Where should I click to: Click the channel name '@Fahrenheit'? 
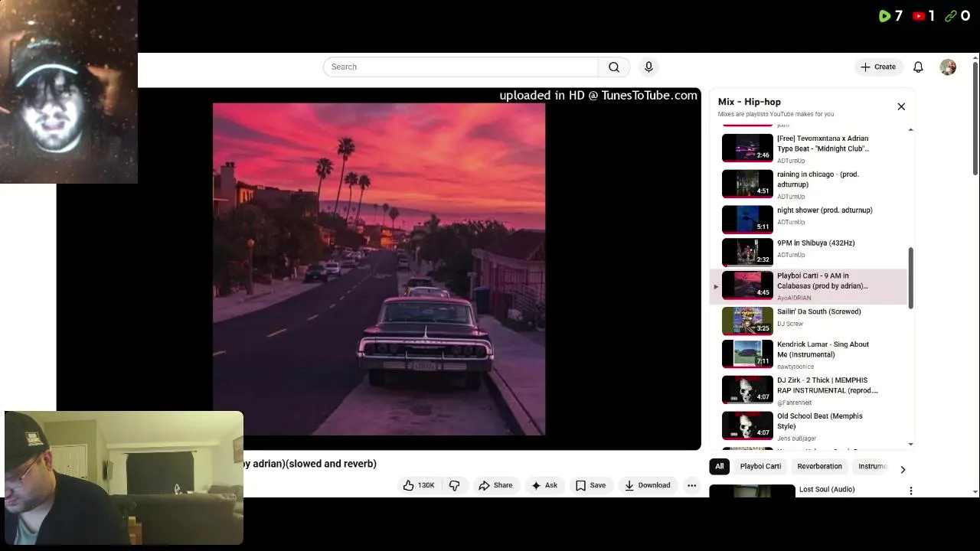click(794, 403)
